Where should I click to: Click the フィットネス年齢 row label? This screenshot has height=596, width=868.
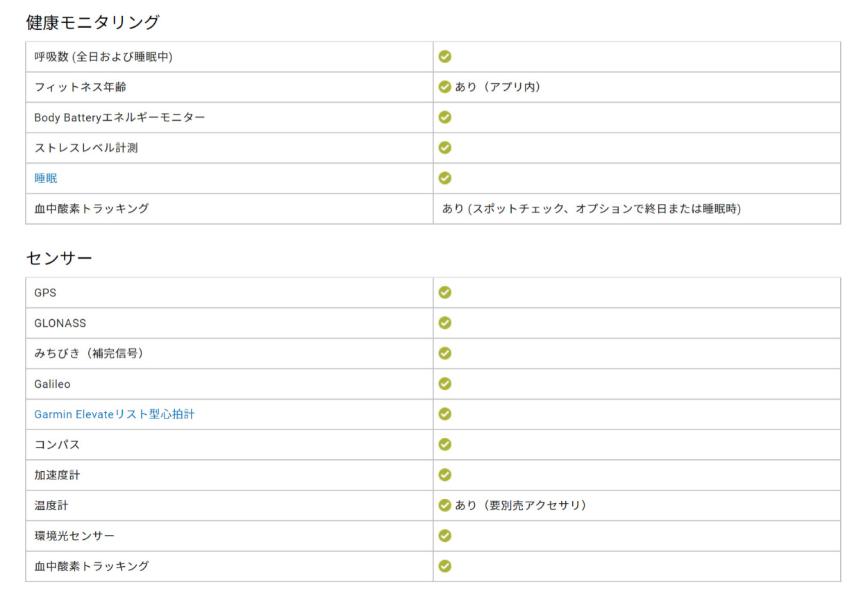pos(80,87)
